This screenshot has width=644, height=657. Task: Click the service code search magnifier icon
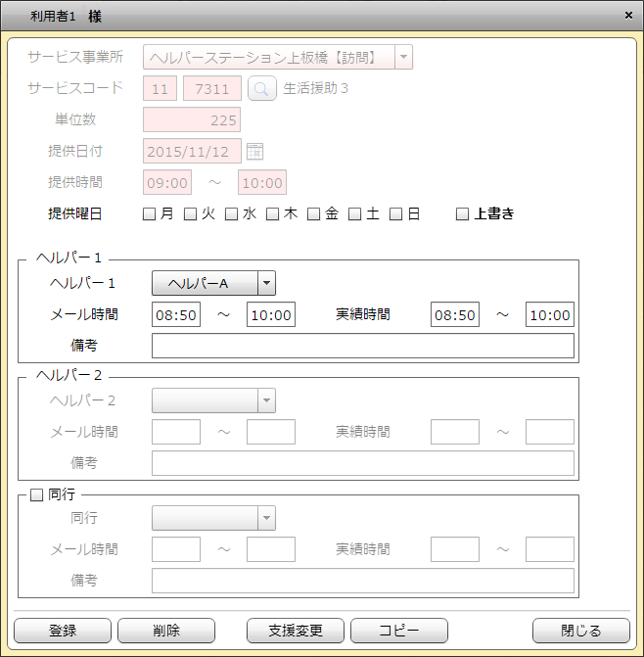[x=261, y=89]
